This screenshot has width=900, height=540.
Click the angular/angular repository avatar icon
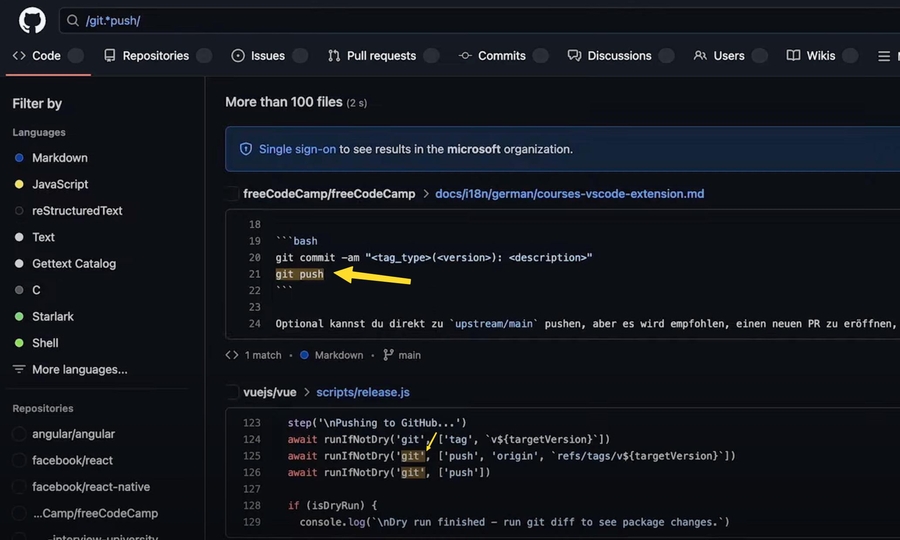click(x=19, y=434)
